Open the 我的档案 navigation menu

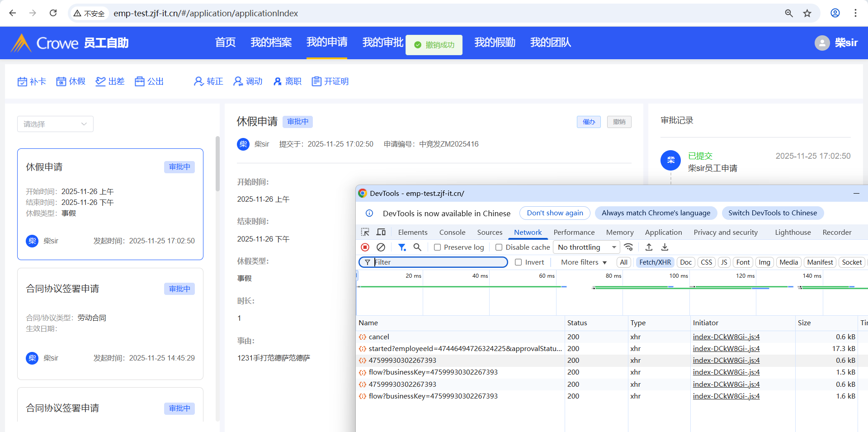point(271,43)
